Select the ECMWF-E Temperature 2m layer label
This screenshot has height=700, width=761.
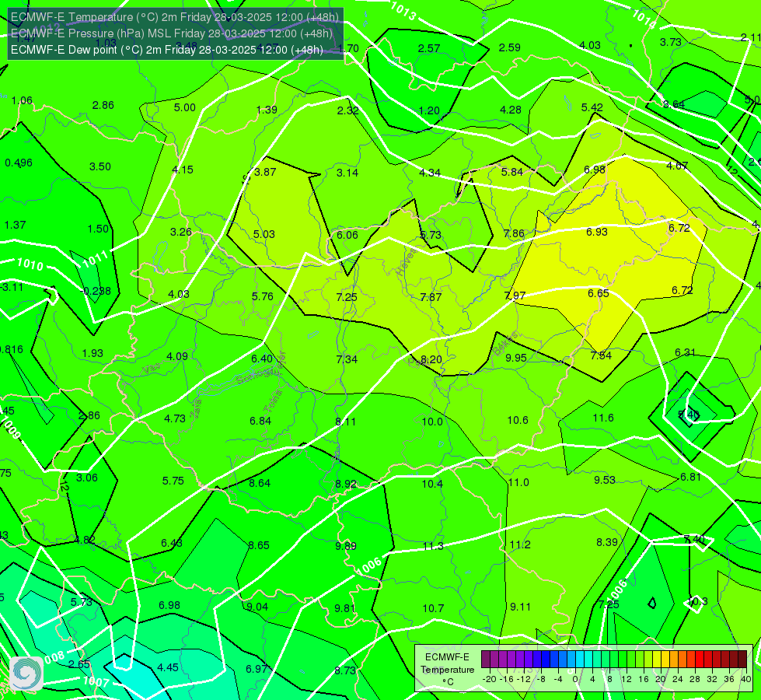coord(175,17)
